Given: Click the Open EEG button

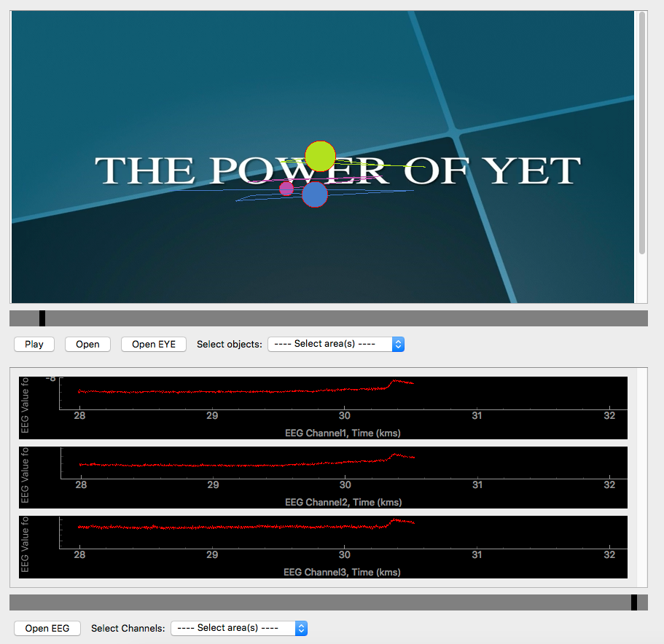Looking at the screenshot, I should [x=47, y=629].
